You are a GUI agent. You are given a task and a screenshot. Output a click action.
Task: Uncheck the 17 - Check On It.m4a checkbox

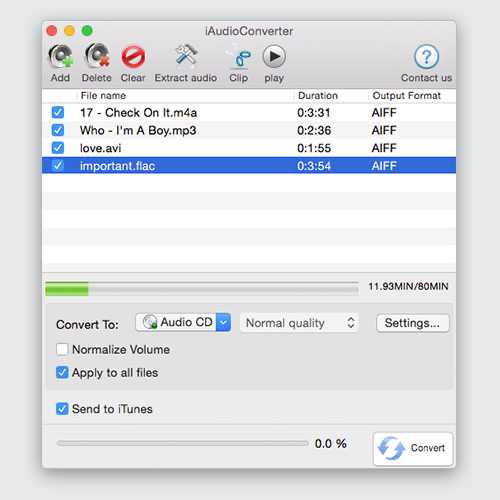58,112
